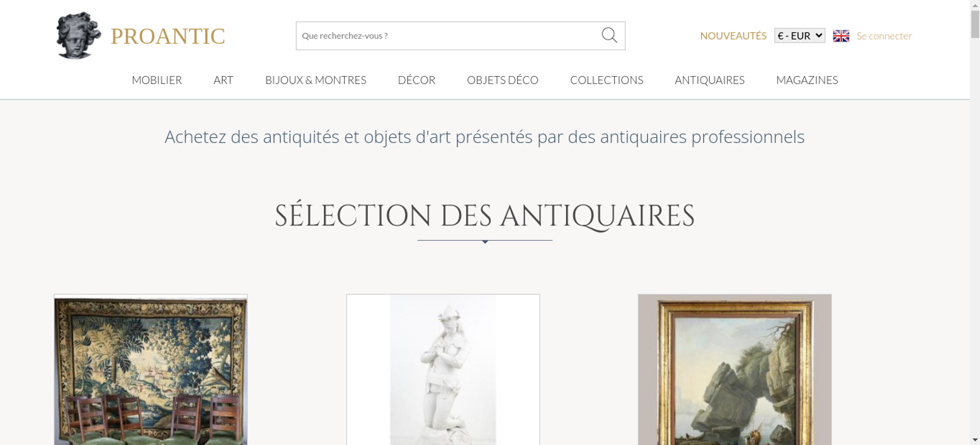Open the white kneeling statue thumbnail
The height and width of the screenshot is (445, 980).
click(x=443, y=370)
